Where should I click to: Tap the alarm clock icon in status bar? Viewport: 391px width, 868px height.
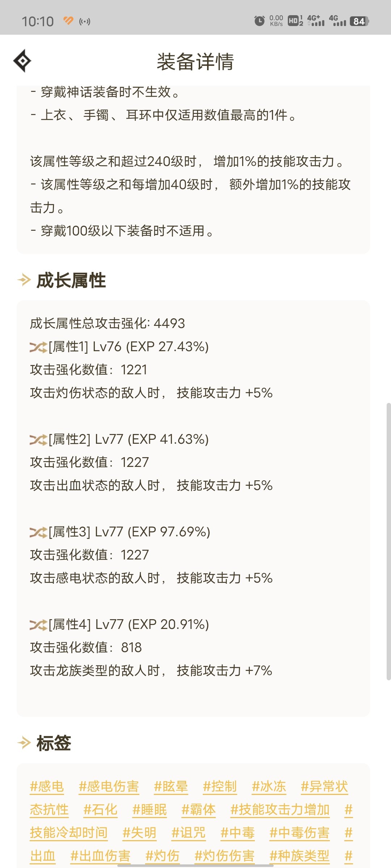[x=260, y=21]
